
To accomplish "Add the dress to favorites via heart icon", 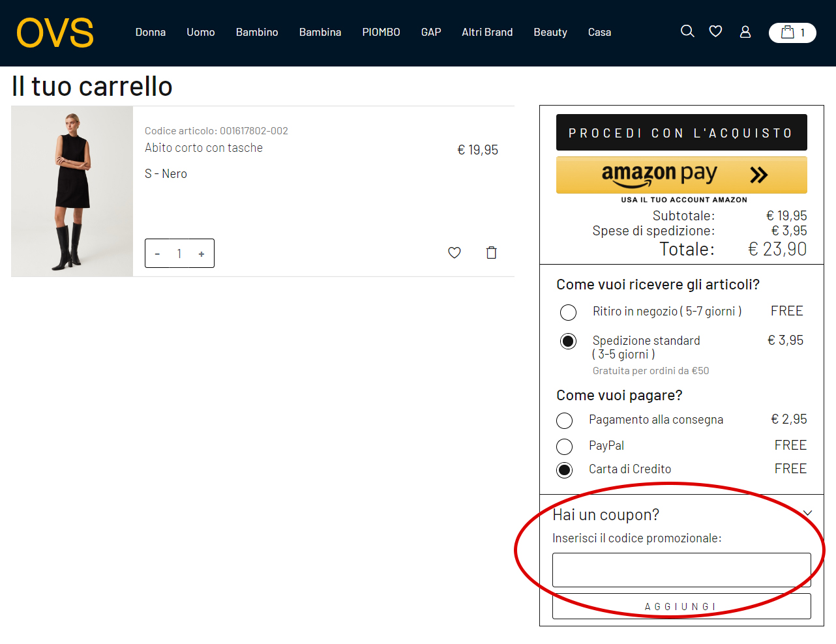I will pos(455,252).
